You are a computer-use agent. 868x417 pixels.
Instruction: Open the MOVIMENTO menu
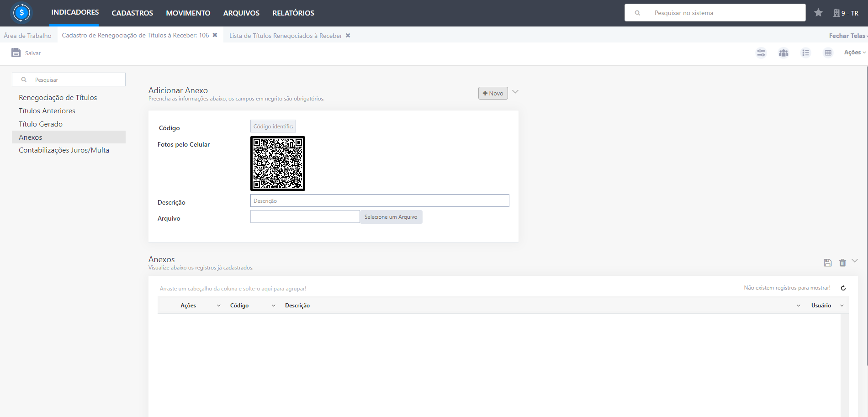tap(188, 13)
